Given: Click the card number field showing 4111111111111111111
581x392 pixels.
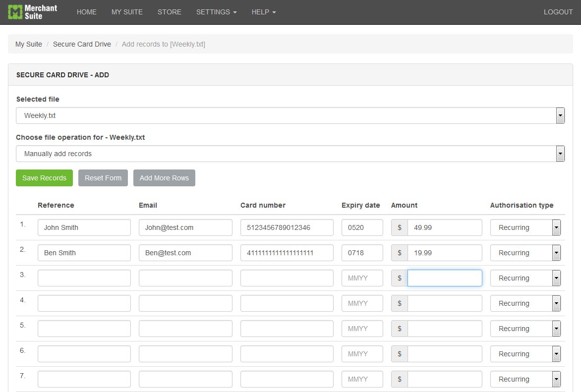Looking at the screenshot, I should (287, 253).
